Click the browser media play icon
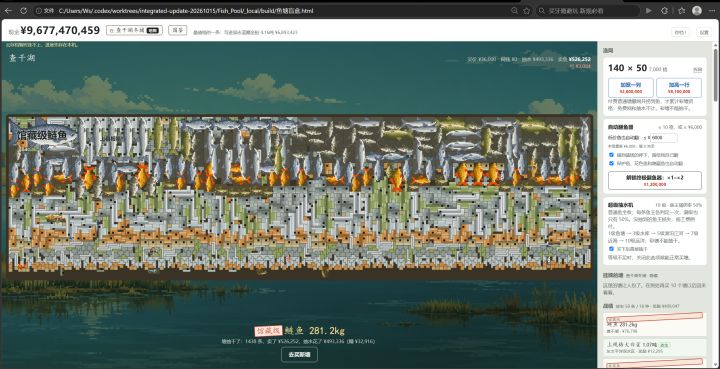The width and height of the screenshot is (720, 369). point(649,11)
